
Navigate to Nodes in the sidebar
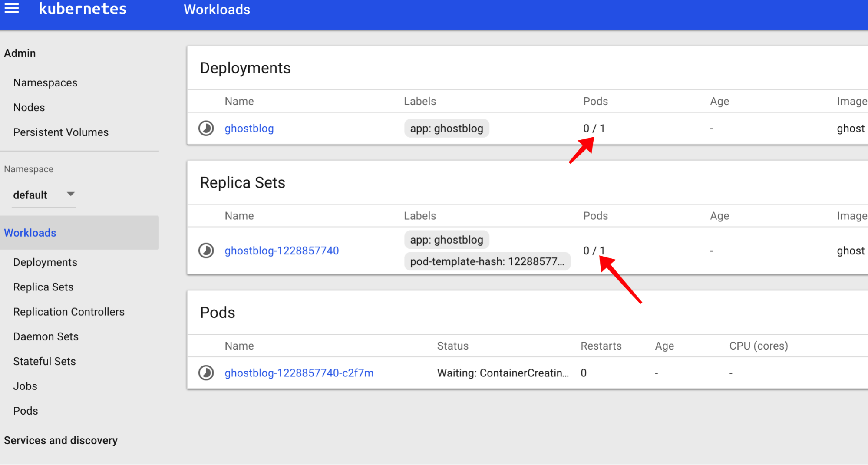point(29,107)
